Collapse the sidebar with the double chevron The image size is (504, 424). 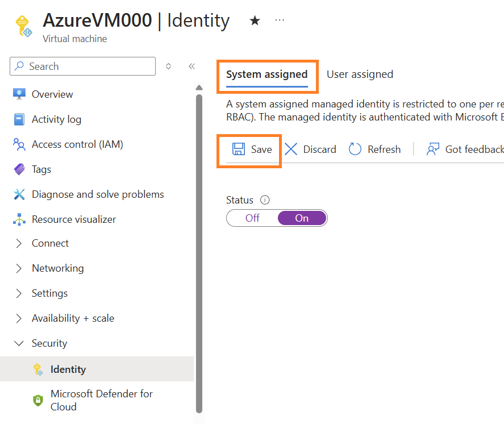tap(192, 66)
